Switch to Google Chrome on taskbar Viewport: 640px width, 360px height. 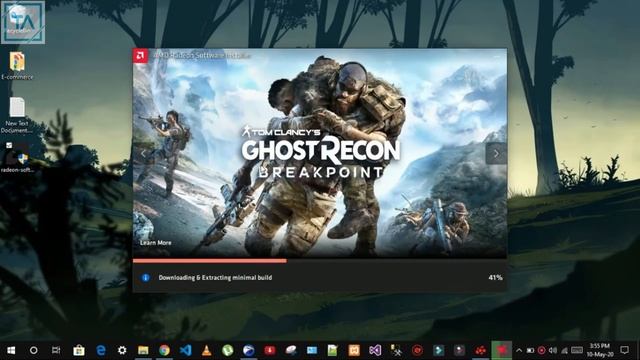(x=164, y=350)
